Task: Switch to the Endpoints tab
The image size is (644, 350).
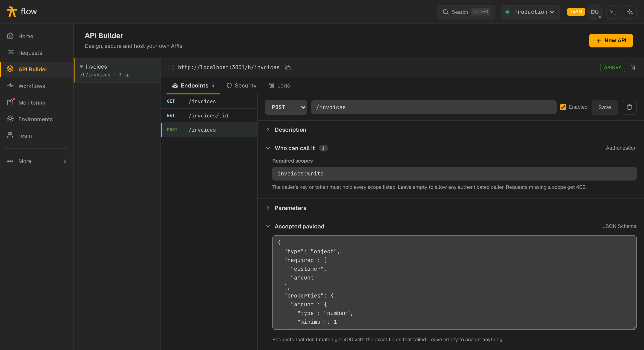Action: point(193,85)
